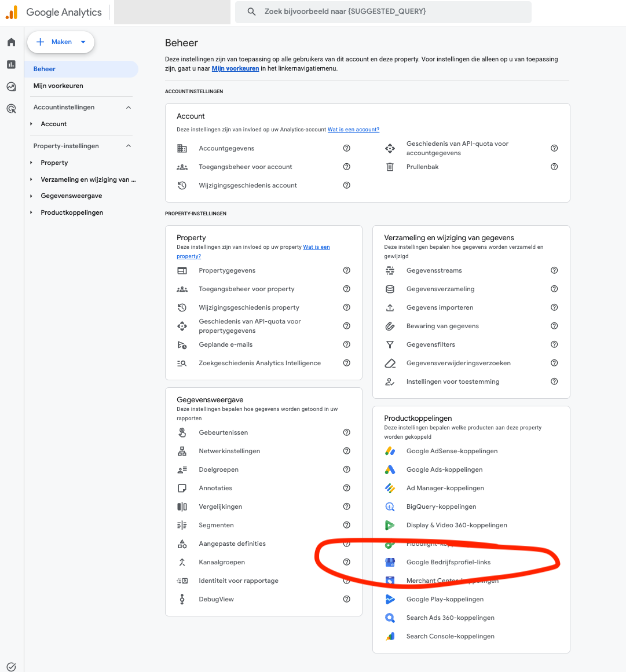Viewport: 626px width, 672px height.
Task: Open Netwerkinstellingen
Action: point(229,451)
